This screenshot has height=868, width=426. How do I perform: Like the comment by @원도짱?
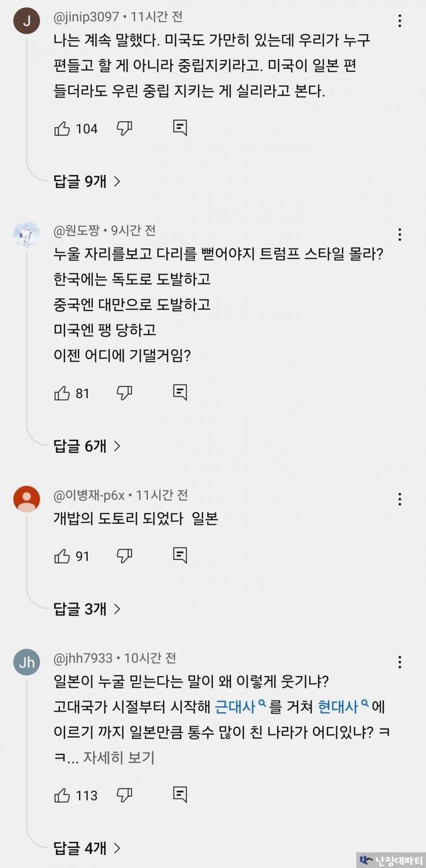click(x=62, y=393)
